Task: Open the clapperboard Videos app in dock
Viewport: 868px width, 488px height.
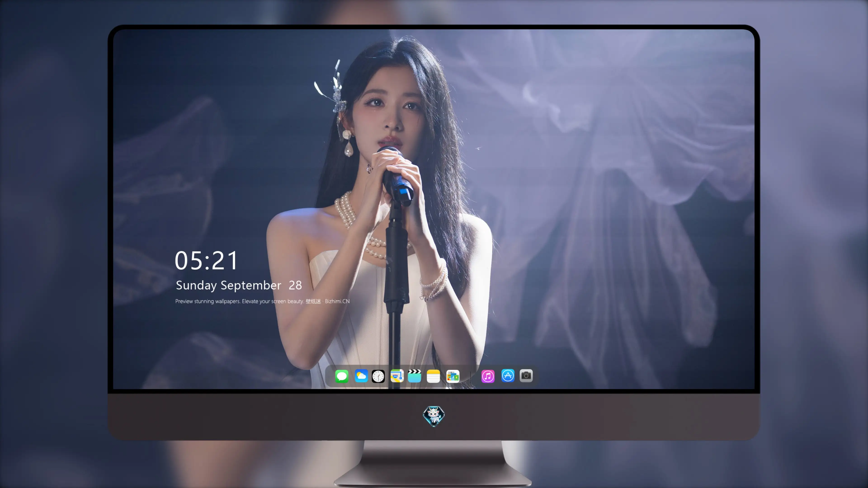Action: 415,376
